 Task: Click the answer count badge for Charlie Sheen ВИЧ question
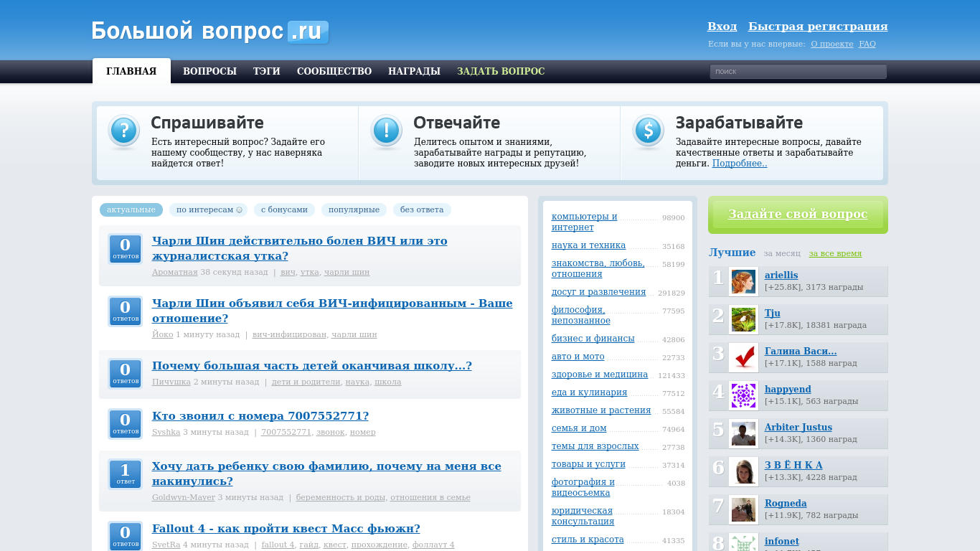[126, 249]
